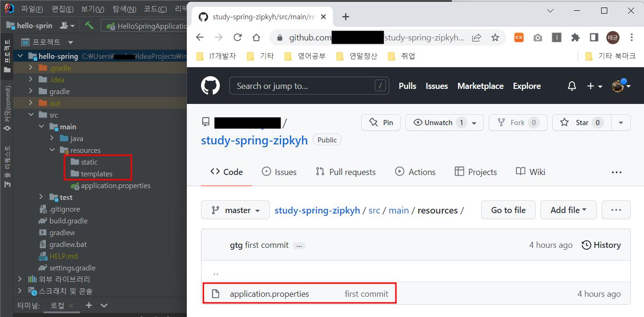The height and width of the screenshot is (317, 644).
Task: Expand the test folder
Action: [41, 197]
